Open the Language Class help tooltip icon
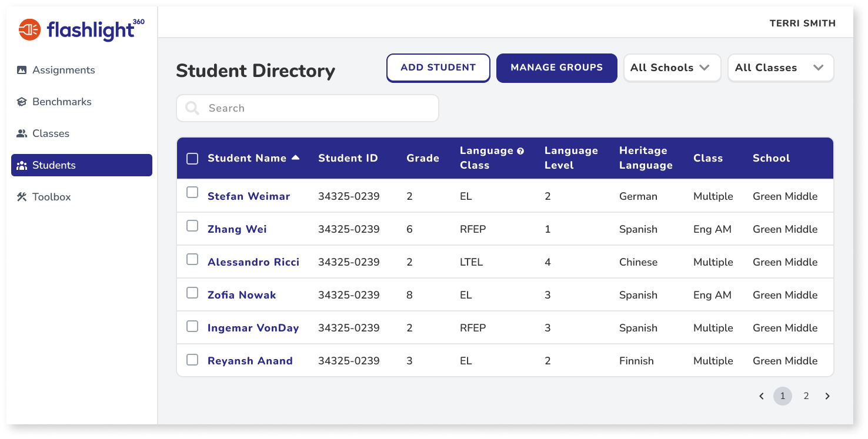Image resolution: width=868 pixels, height=439 pixels. (520, 150)
